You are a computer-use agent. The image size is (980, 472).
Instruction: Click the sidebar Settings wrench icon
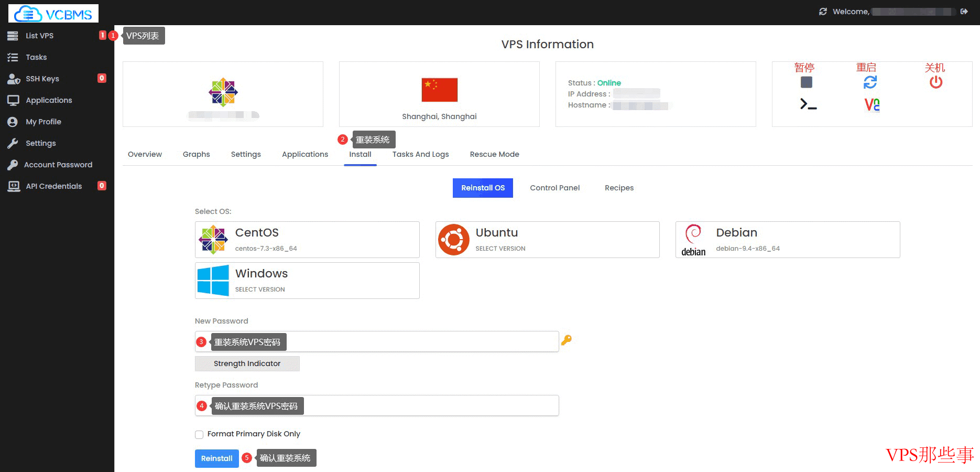point(13,143)
